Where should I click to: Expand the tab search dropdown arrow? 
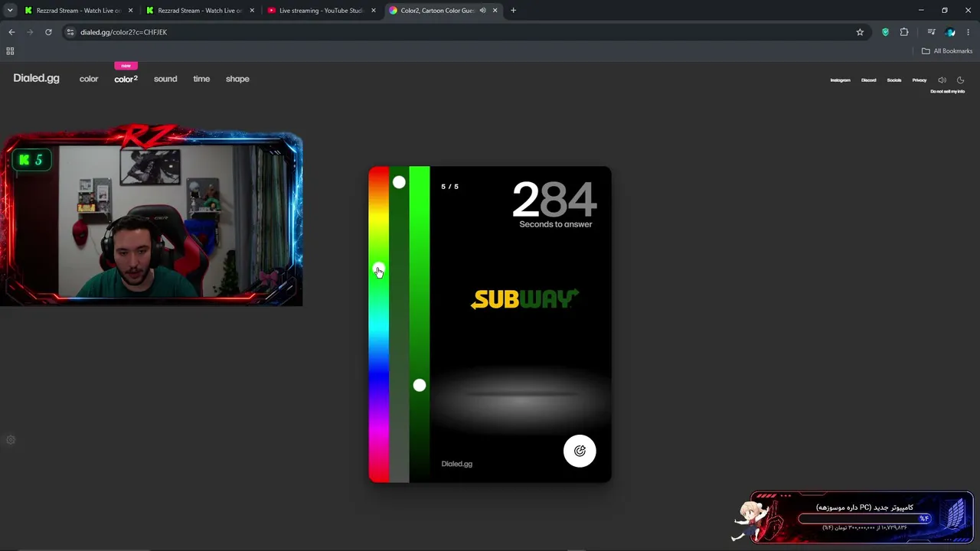pos(10,11)
